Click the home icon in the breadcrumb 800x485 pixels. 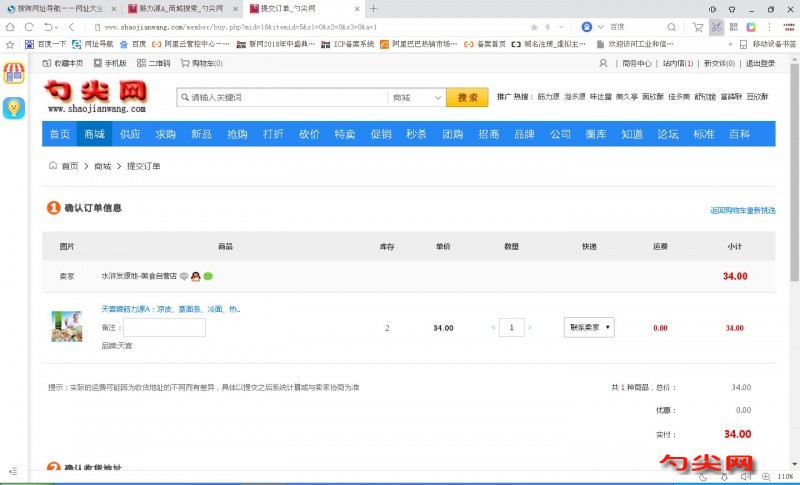(x=52, y=166)
